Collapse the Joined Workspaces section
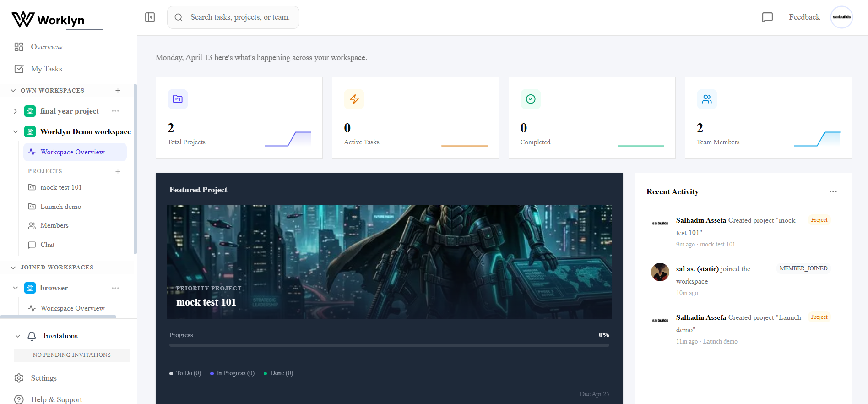868x404 pixels. pyautogui.click(x=13, y=268)
